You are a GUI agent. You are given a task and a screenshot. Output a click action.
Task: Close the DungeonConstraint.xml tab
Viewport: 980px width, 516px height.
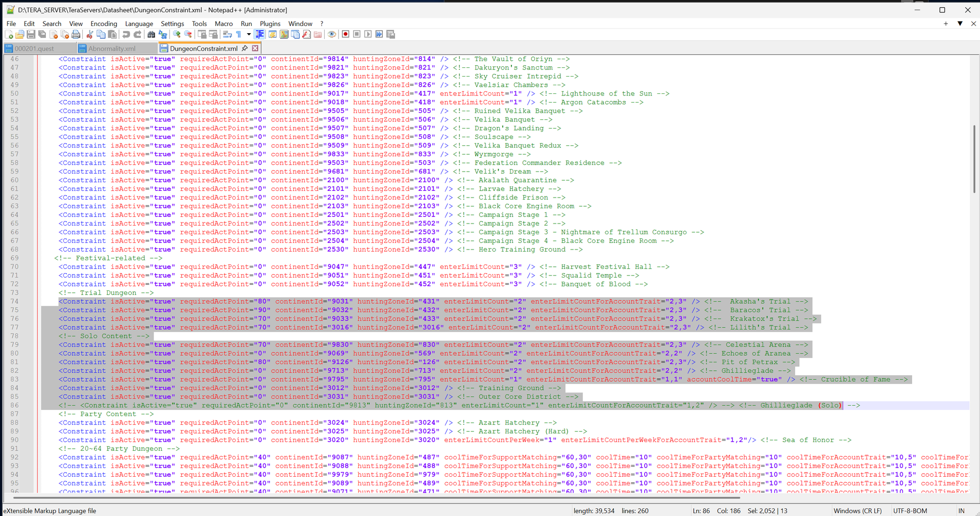(255, 48)
